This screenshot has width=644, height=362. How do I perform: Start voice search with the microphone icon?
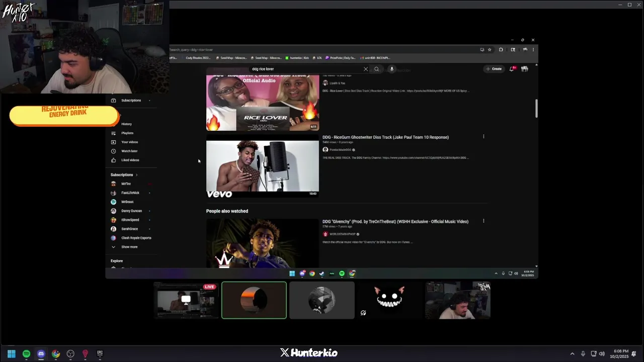(x=391, y=69)
